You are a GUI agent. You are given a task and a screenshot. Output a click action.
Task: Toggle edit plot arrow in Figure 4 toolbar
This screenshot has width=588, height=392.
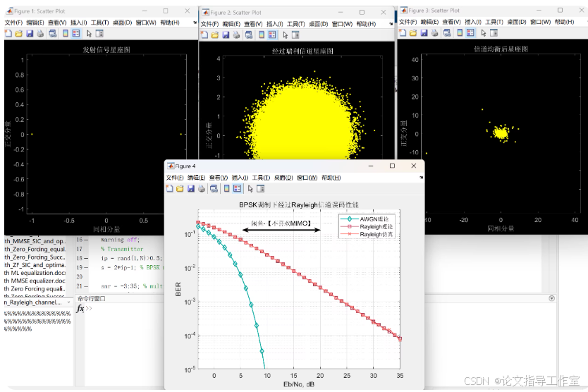[x=250, y=189]
